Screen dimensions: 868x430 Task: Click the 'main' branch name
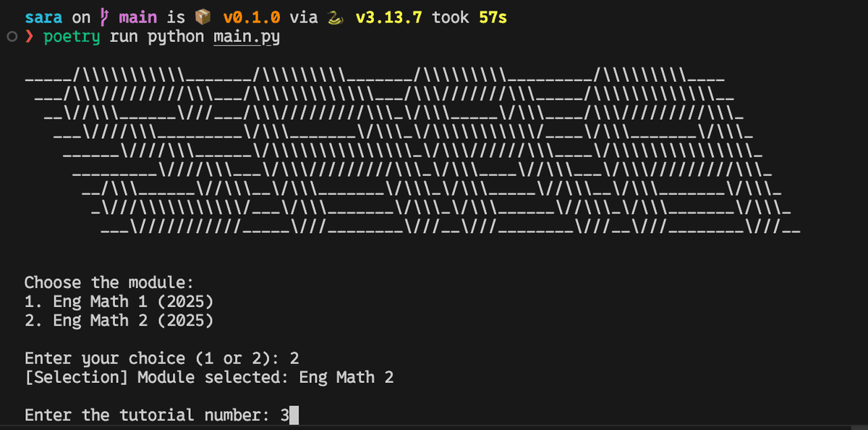[x=137, y=17]
